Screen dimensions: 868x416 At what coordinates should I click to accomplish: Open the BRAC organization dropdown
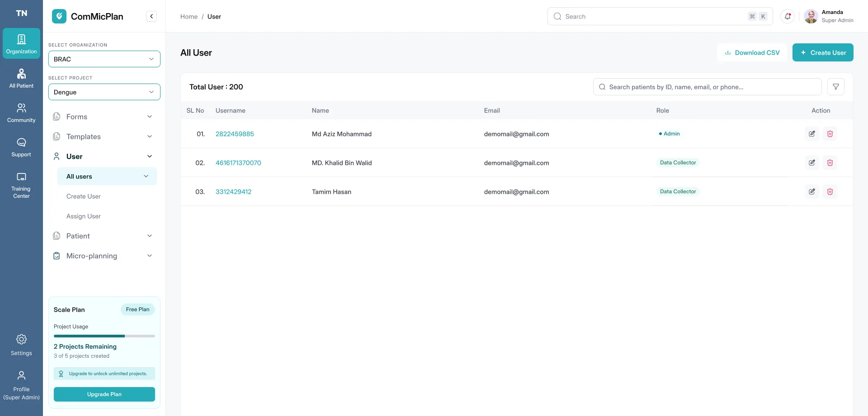104,59
